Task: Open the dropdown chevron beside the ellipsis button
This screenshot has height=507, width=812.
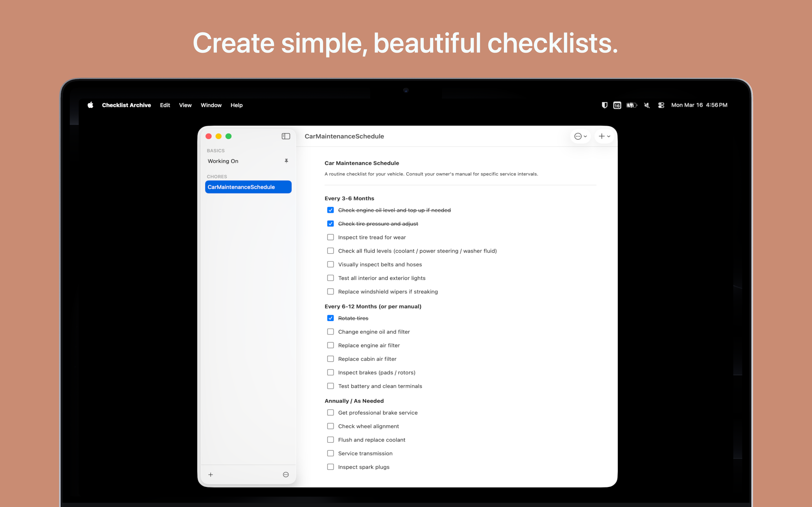Action: [586, 136]
